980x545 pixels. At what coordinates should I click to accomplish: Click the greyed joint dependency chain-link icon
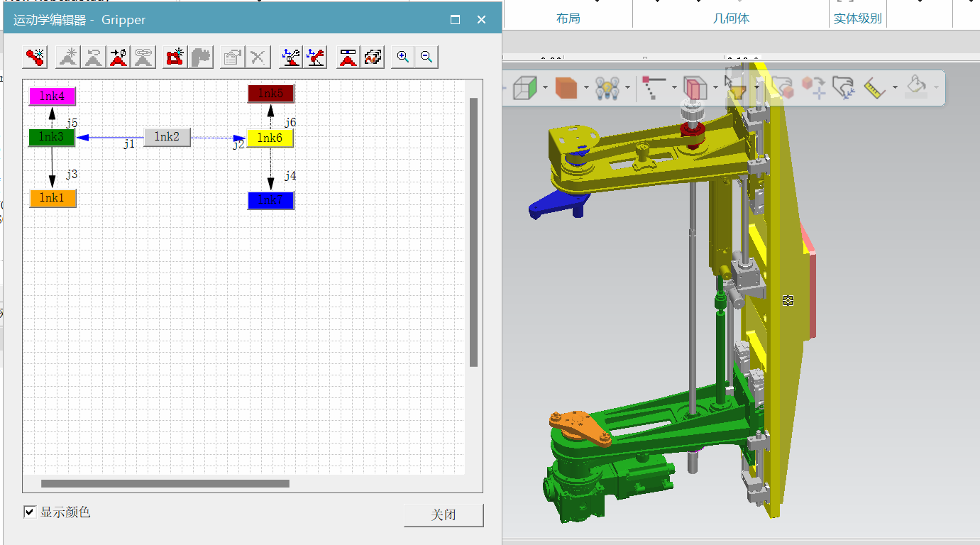coord(144,57)
